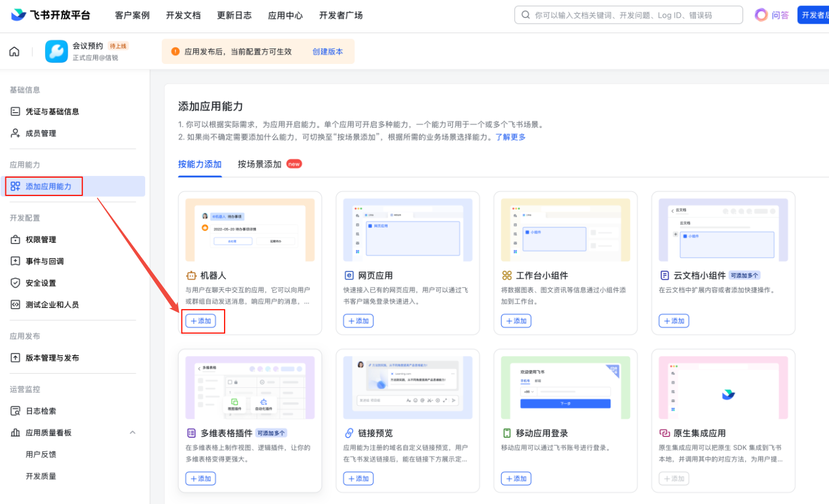Collapse the 应用质量看板 section chevron
The width and height of the screenshot is (829, 504).
[132, 433]
